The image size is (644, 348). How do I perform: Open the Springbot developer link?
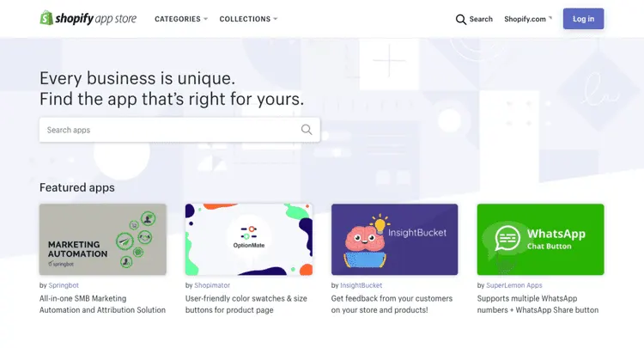point(64,284)
